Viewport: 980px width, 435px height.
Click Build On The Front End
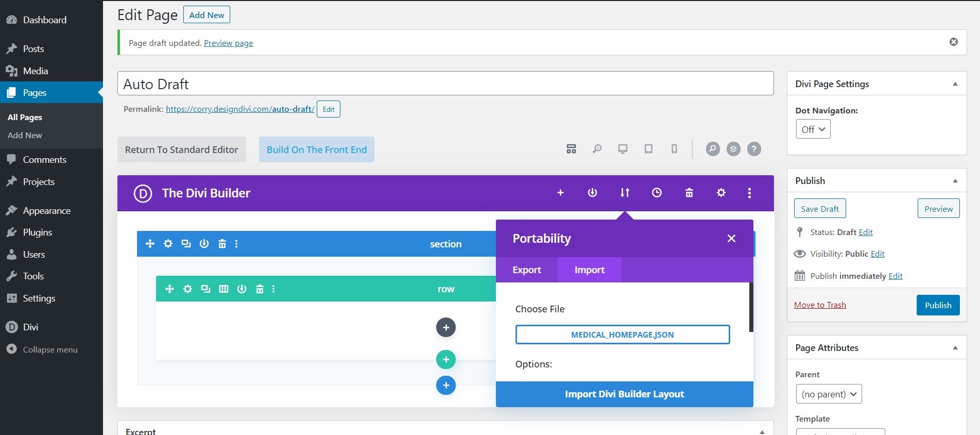coord(317,149)
